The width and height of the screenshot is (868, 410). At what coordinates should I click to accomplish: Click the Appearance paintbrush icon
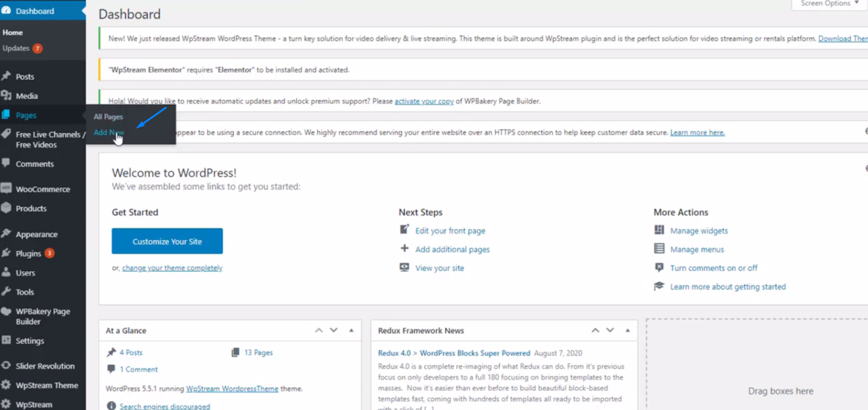coord(6,233)
